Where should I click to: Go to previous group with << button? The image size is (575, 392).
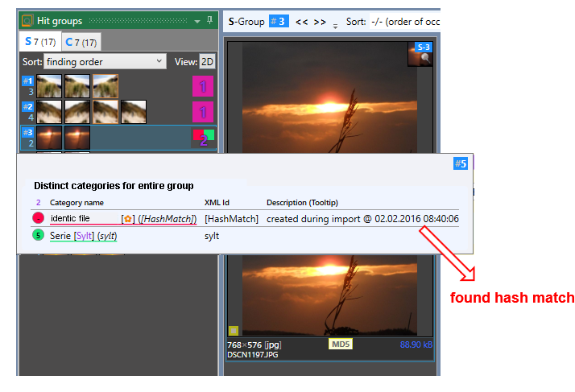coord(302,22)
